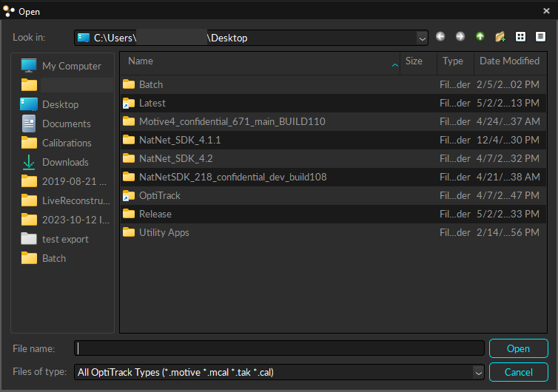Select the Calibrations sidebar shortcut
The width and height of the screenshot is (558, 392).
point(67,143)
